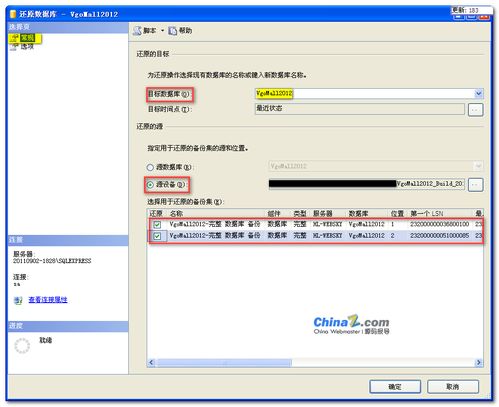Click the ready progress spinner icon

22,346
